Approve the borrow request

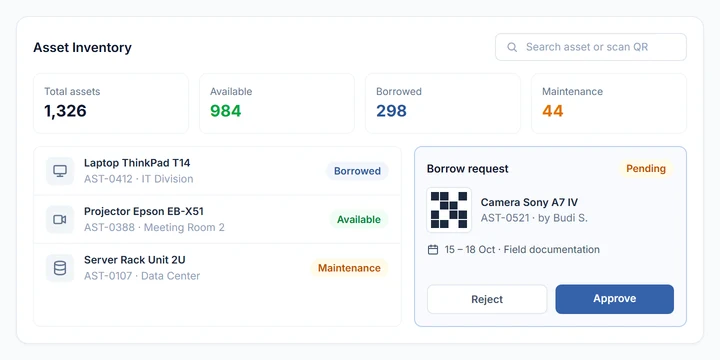[614, 299]
